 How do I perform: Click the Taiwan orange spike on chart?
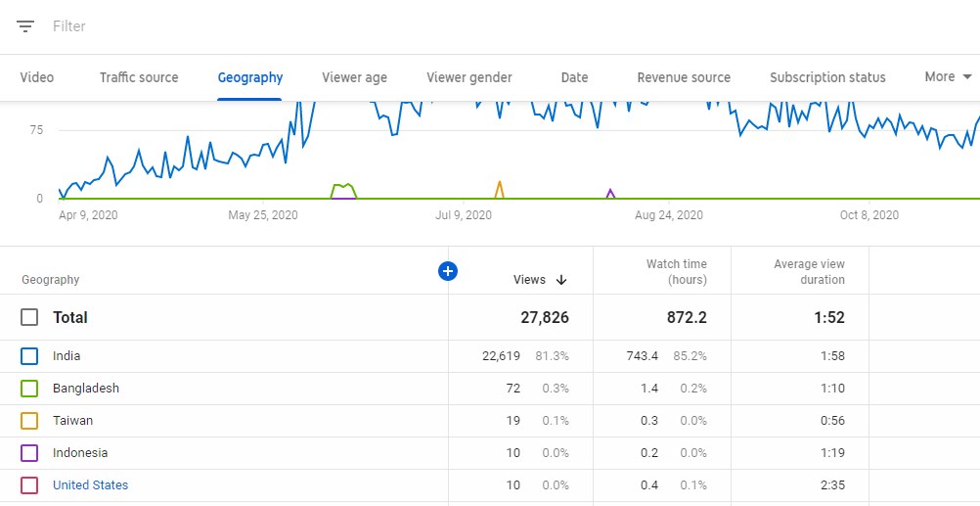499,189
